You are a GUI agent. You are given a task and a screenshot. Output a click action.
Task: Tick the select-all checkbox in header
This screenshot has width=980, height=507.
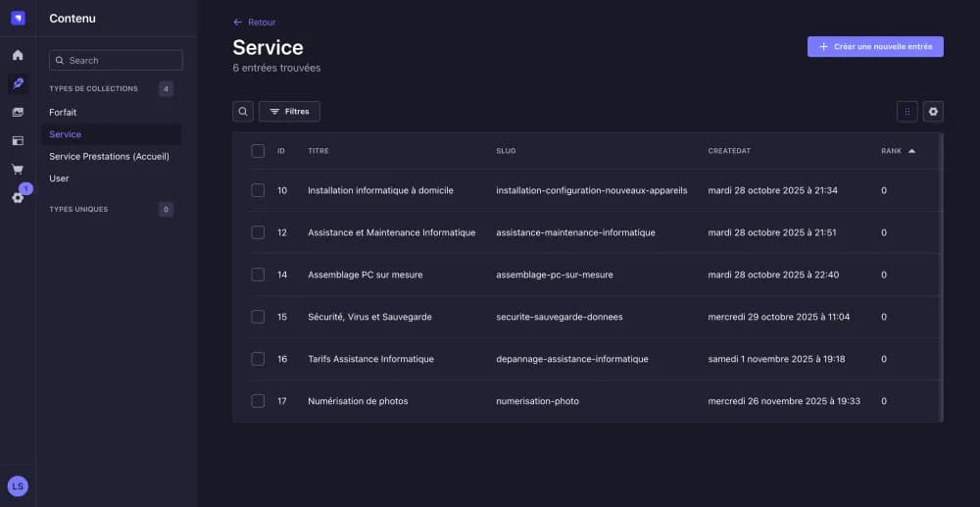pyautogui.click(x=258, y=151)
